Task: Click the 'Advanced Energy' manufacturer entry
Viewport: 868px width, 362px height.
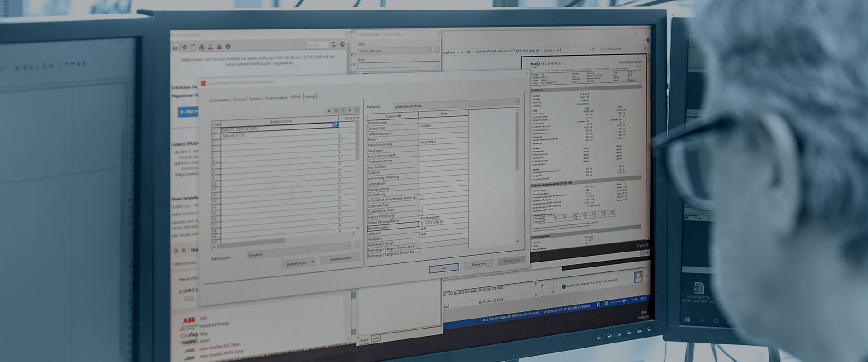Action: coord(204,326)
